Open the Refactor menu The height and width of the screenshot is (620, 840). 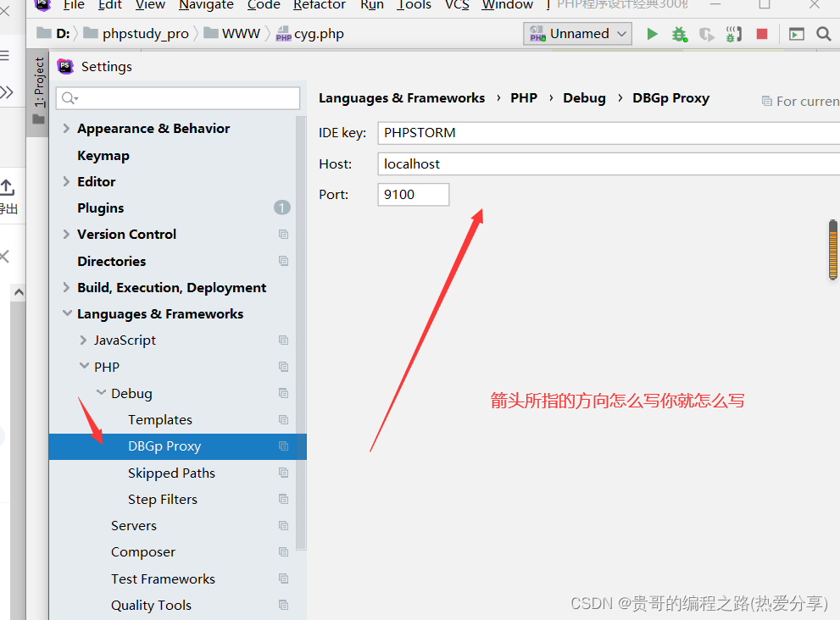(319, 5)
